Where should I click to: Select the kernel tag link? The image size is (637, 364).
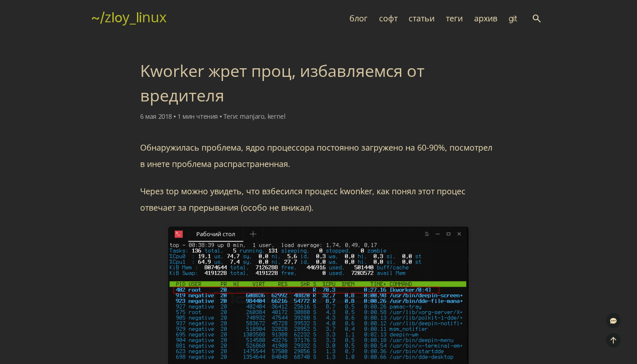point(276,116)
